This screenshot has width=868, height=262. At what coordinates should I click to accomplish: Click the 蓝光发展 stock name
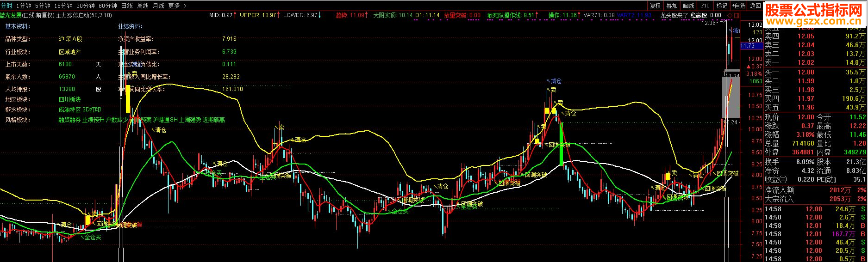[11, 15]
